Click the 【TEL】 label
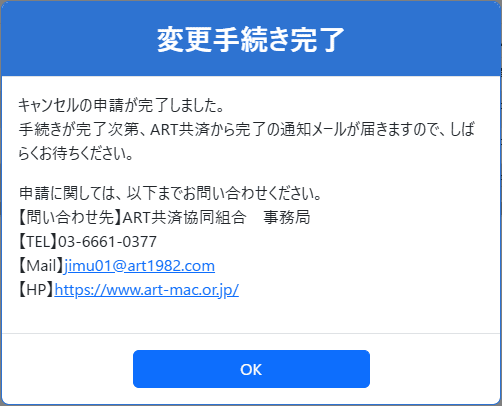The image size is (502, 406). click(38, 242)
